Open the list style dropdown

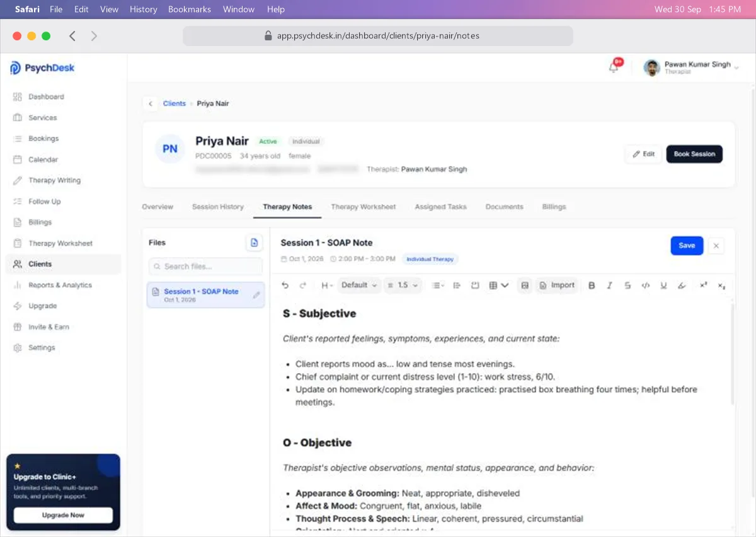[438, 286]
